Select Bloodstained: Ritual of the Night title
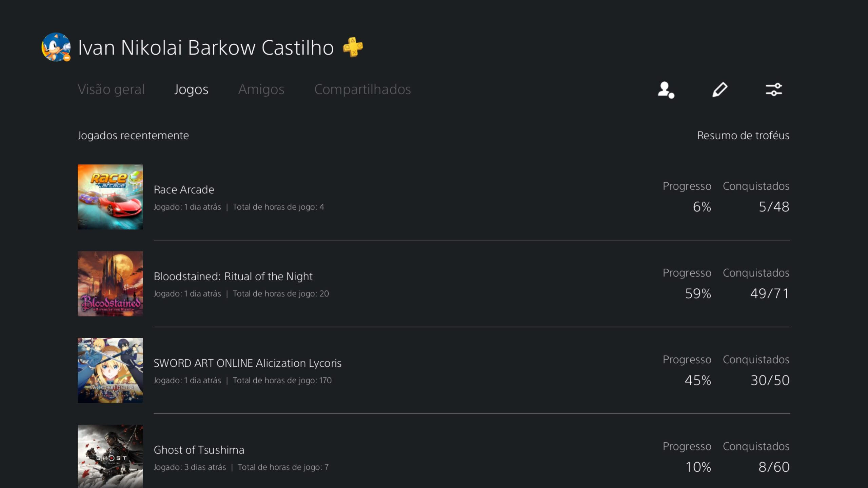This screenshot has height=488, width=868. pyautogui.click(x=233, y=277)
